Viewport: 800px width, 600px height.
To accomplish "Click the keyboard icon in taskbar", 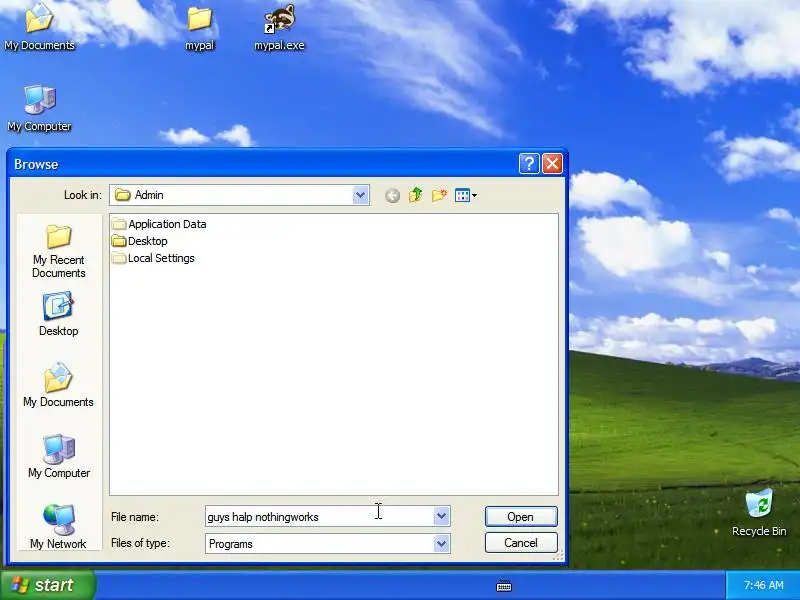I will click(x=504, y=586).
